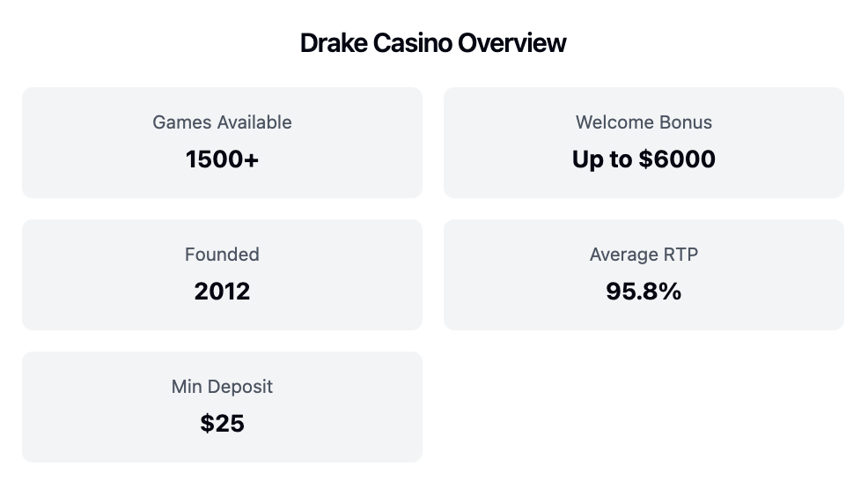Click the Up to $6000 value
This screenshot has width=868, height=481.
[644, 159]
